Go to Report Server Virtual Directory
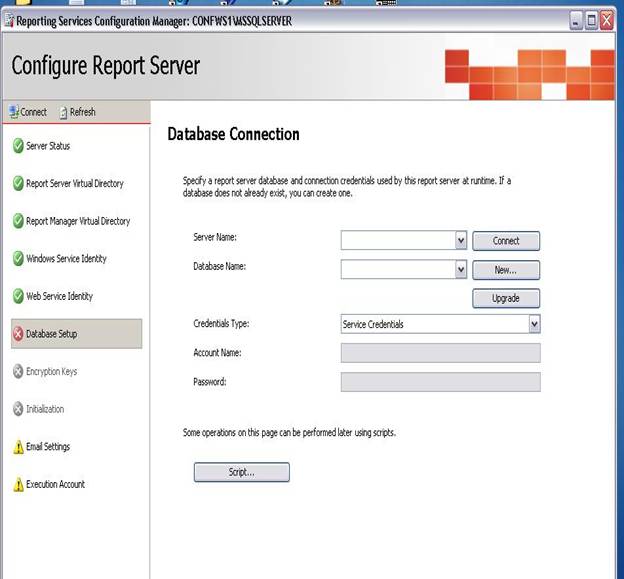This screenshot has width=624, height=579. 75,183
